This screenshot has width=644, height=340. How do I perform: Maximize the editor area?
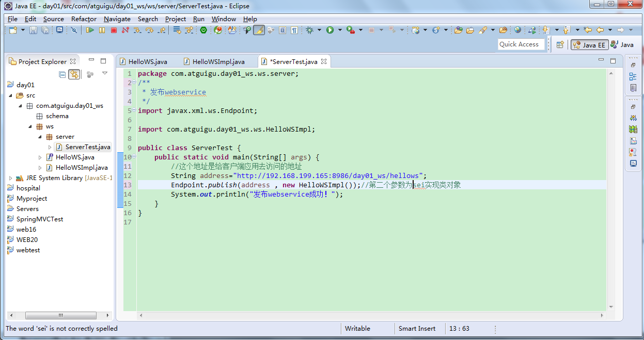pos(613,61)
